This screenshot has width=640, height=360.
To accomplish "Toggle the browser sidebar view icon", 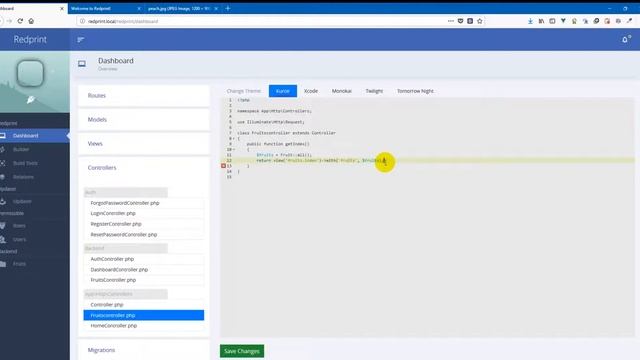I will pos(552,21).
